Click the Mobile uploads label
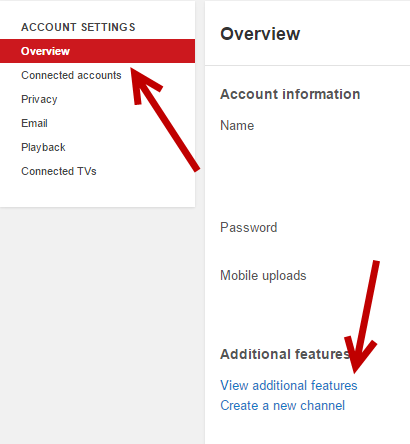This screenshot has width=410, height=444. (263, 276)
